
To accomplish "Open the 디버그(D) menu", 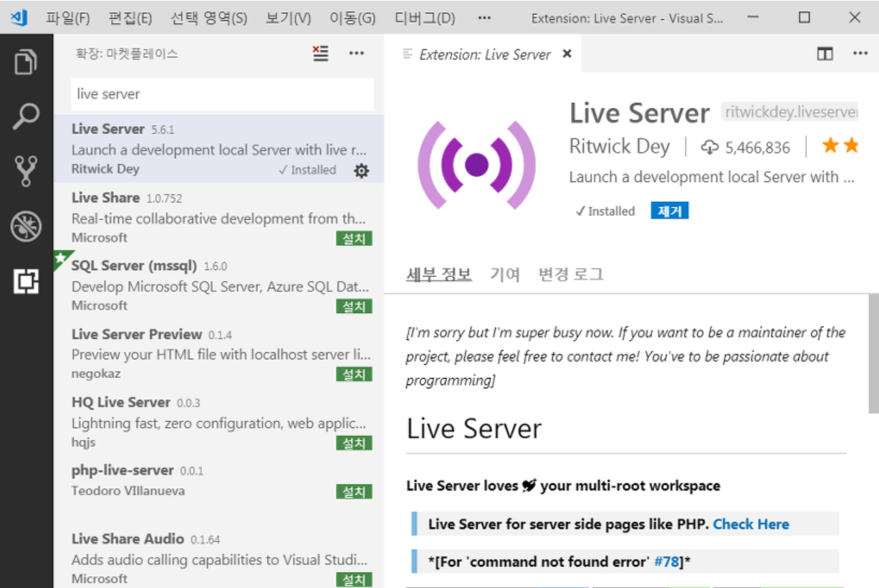I will click(425, 18).
